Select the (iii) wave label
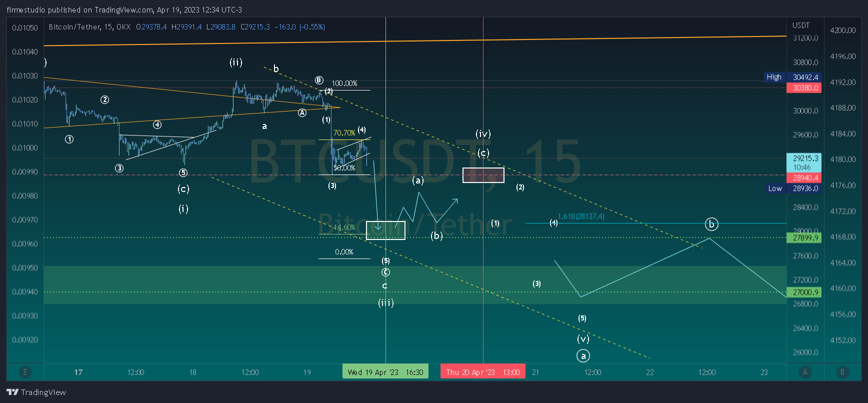The width and height of the screenshot is (868, 403). click(x=385, y=302)
